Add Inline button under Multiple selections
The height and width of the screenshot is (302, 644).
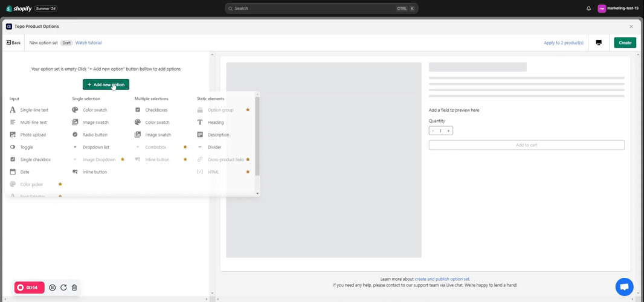tap(161, 159)
